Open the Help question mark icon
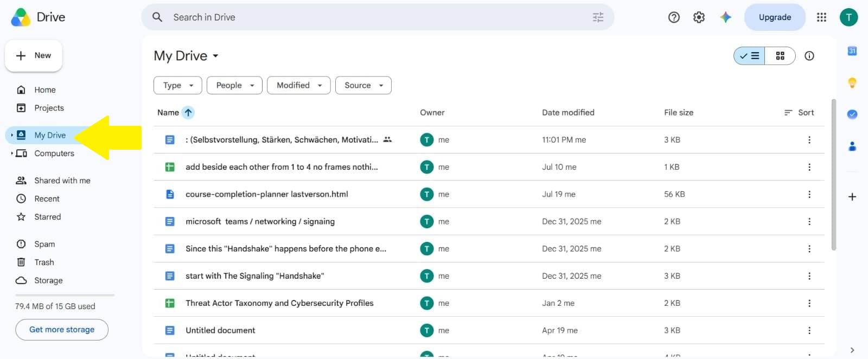 pyautogui.click(x=674, y=17)
